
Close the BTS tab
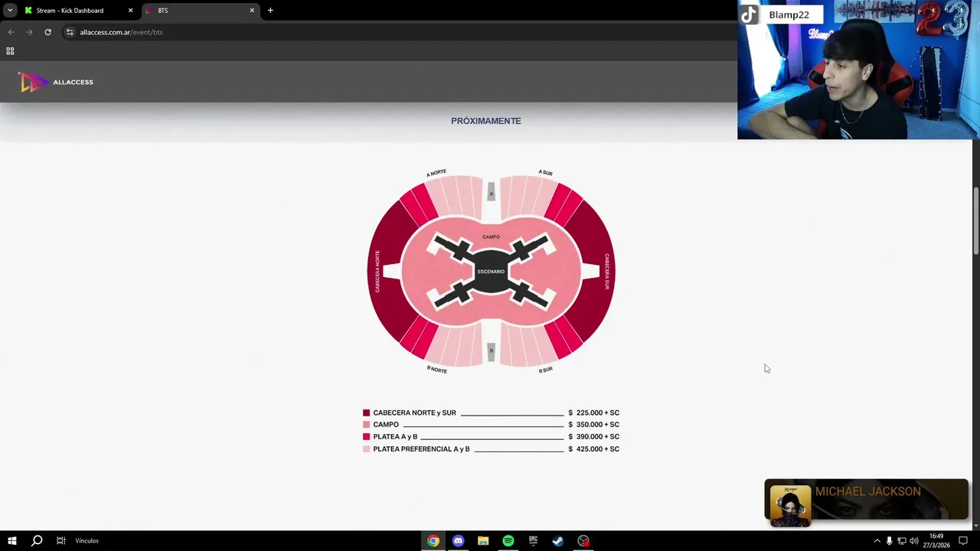[252, 11]
